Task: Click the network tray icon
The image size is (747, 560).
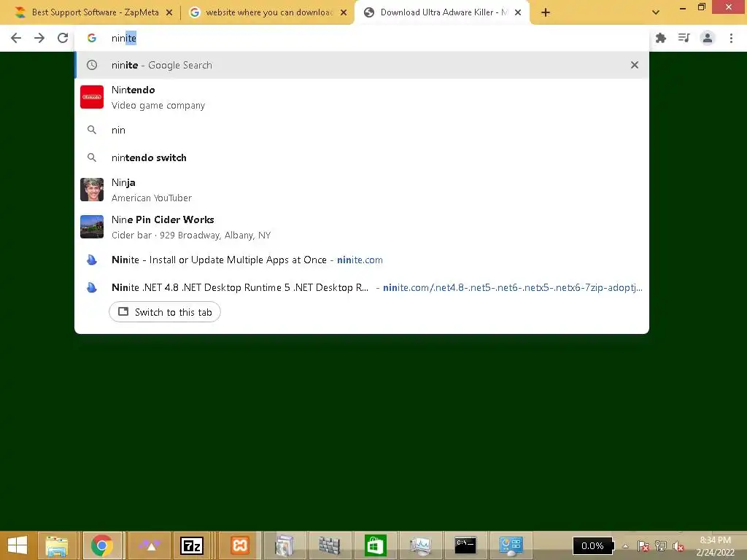Action: tap(661, 546)
